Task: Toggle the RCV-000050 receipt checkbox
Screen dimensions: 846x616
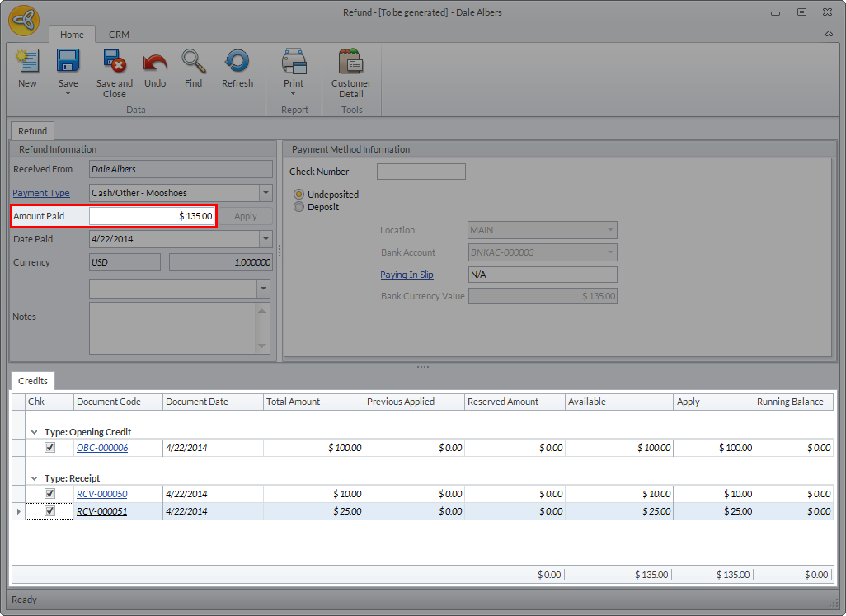Action: (49, 494)
